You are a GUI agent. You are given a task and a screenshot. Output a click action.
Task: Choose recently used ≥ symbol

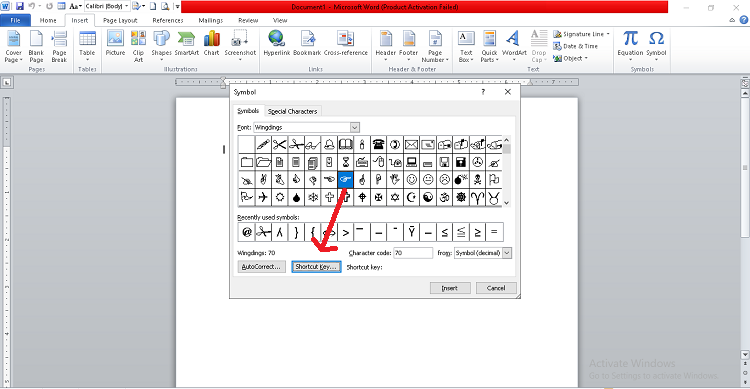pos(477,232)
